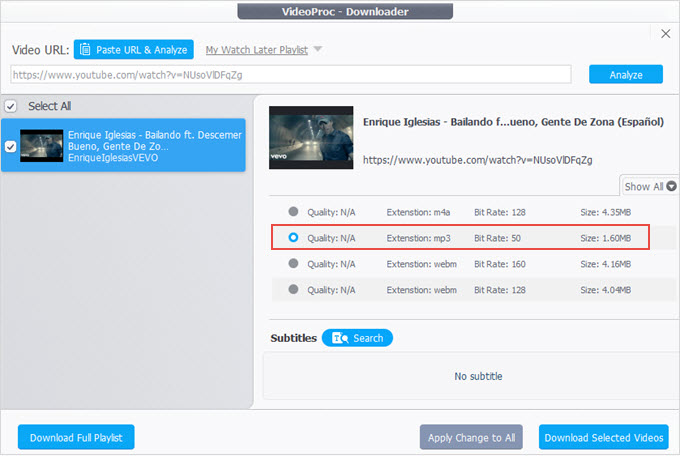
Task: Click the Analyze button
Action: [626, 74]
